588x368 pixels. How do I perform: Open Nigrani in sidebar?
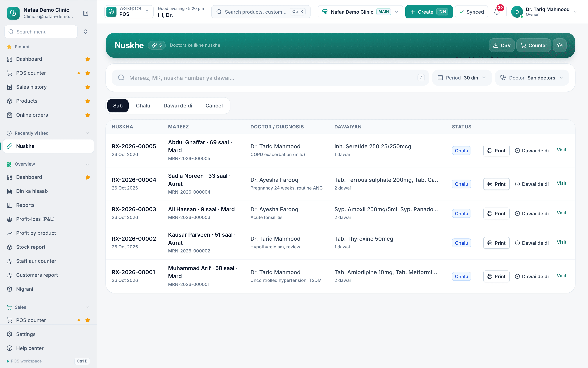(x=48, y=289)
